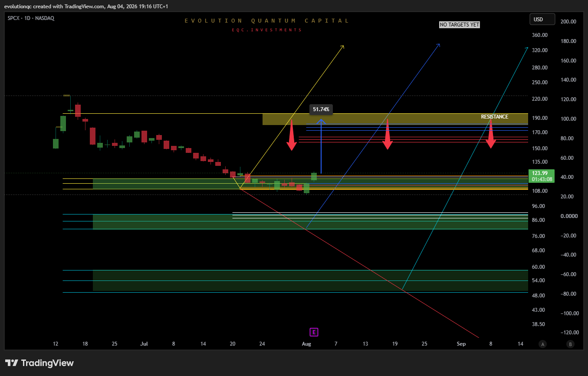Click the Aug label on the time axis

point(306,344)
